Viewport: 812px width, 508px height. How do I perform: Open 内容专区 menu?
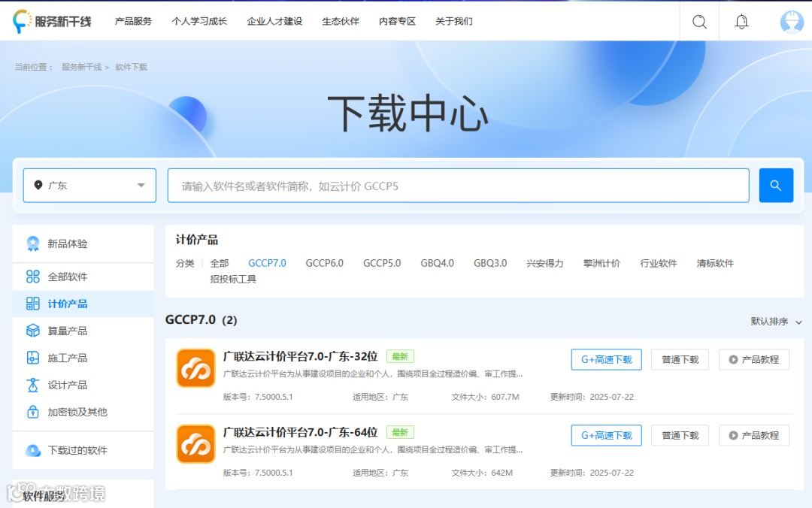pyautogui.click(x=397, y=21)
